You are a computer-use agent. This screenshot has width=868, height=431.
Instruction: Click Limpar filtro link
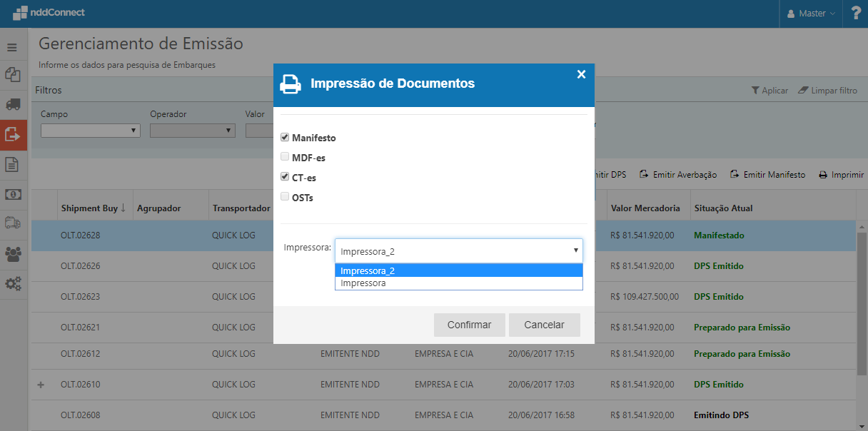(834, 90)
